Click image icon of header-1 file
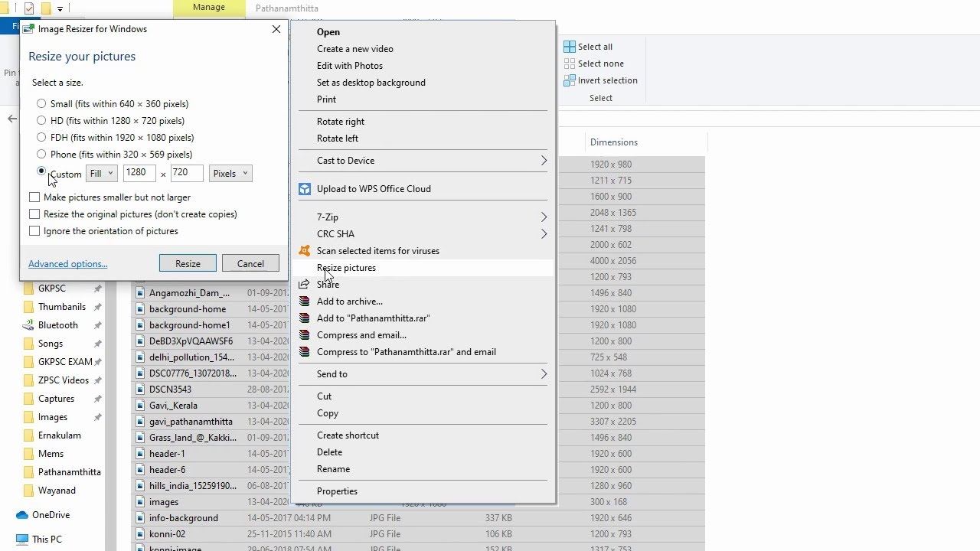 coord(141,454)
